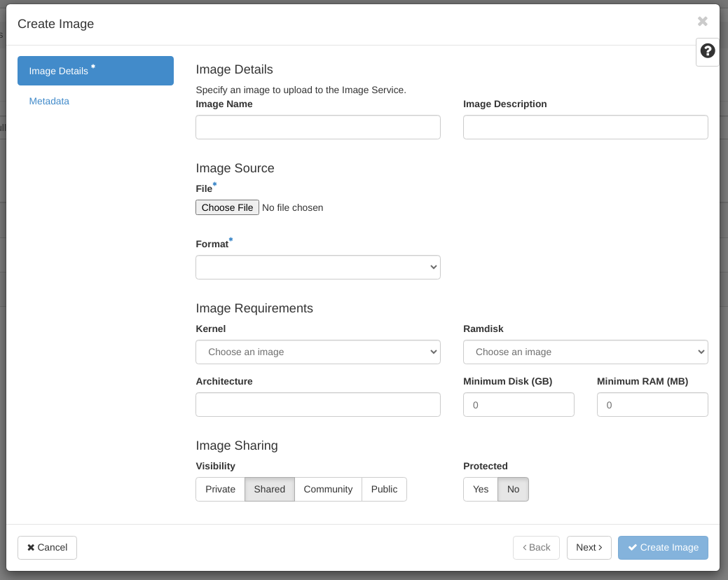Close the Create Image dialog with X
The height and width of the screenshot is (580, 728).
point(702,22)
